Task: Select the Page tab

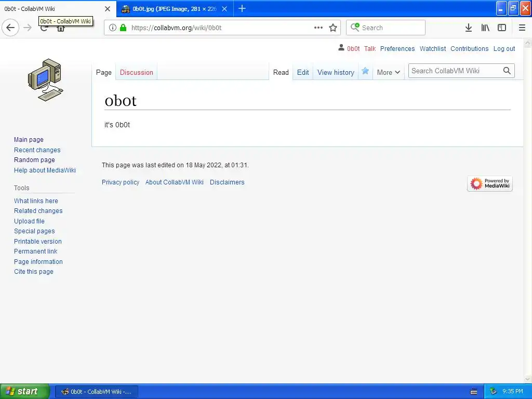Action: coord(104,72)
